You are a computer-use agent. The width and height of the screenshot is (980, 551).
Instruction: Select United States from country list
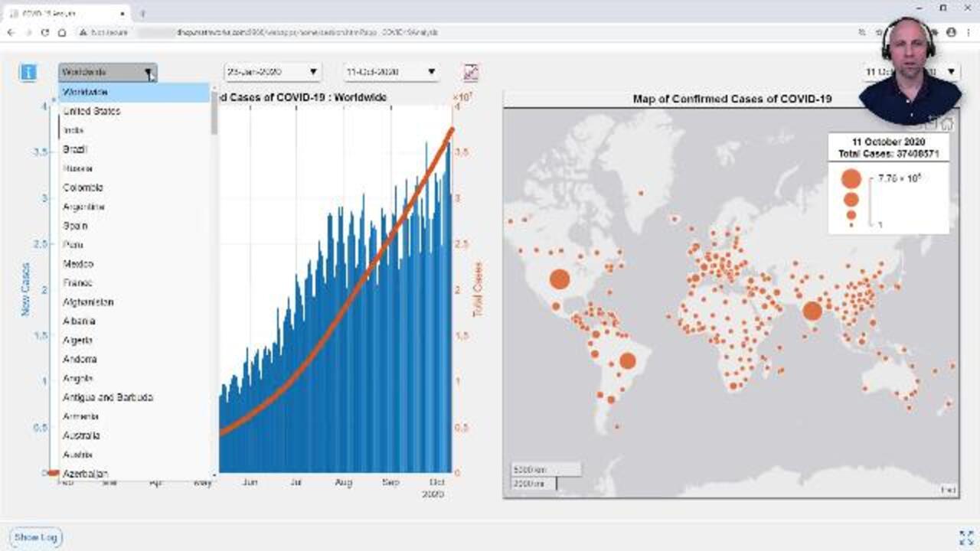[92, 111]
